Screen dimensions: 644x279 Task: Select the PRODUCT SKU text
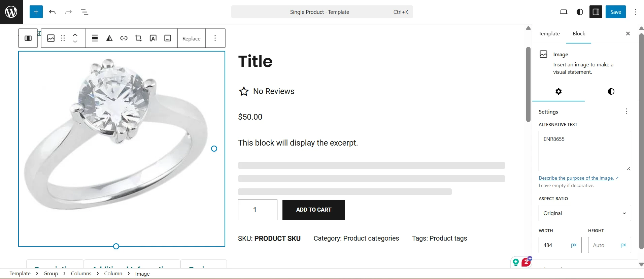[277, 239]
